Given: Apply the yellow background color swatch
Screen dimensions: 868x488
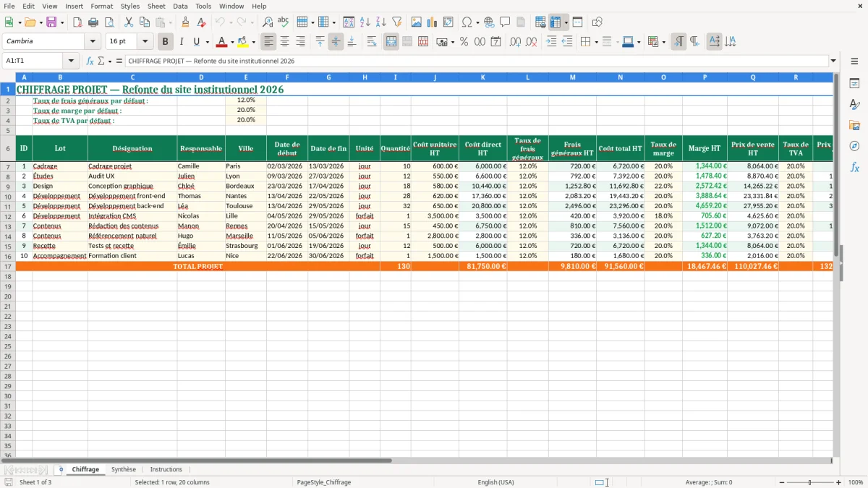Looking at the screenshot, I should pyautogui.click(x=243, y=42).
